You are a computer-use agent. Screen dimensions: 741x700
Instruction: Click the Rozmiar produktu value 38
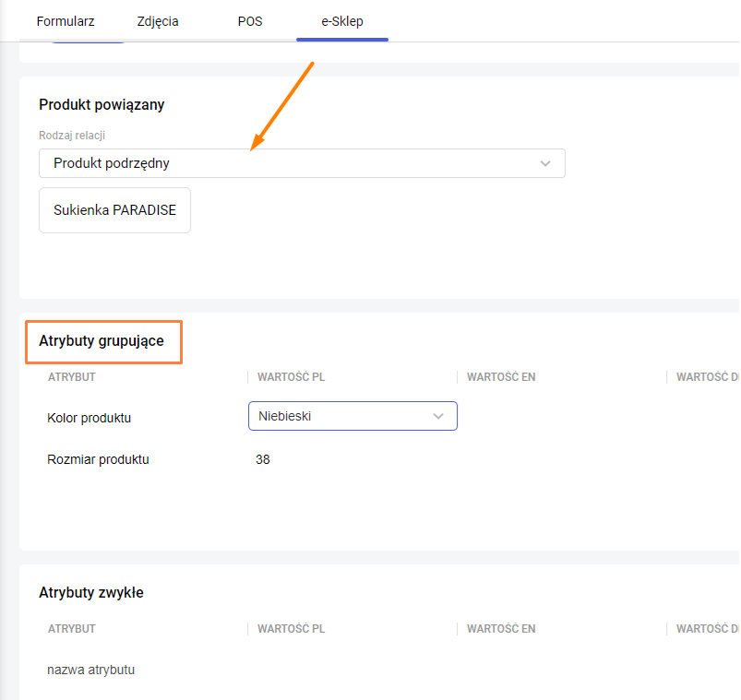coord(263,459)
